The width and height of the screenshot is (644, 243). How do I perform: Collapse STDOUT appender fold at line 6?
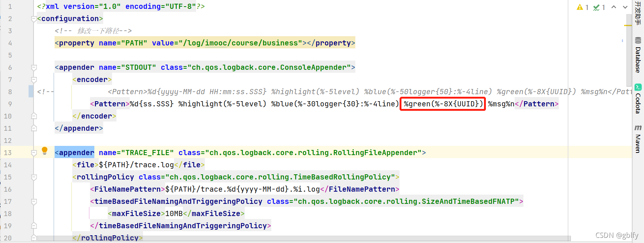pyautogui.click(x=34, y=68)
